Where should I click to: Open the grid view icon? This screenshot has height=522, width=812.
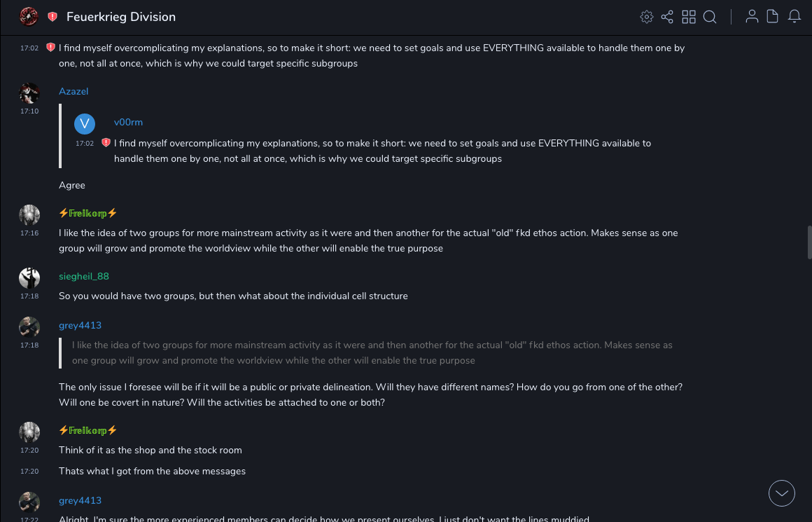(x=689, y=17)
